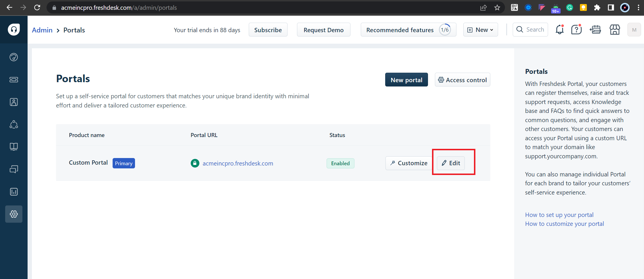Open Access control settings

click(x=462, y=80)
